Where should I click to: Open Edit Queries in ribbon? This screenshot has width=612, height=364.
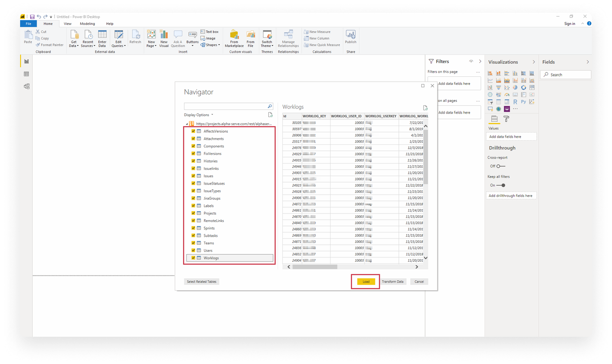tap(118, 38)
